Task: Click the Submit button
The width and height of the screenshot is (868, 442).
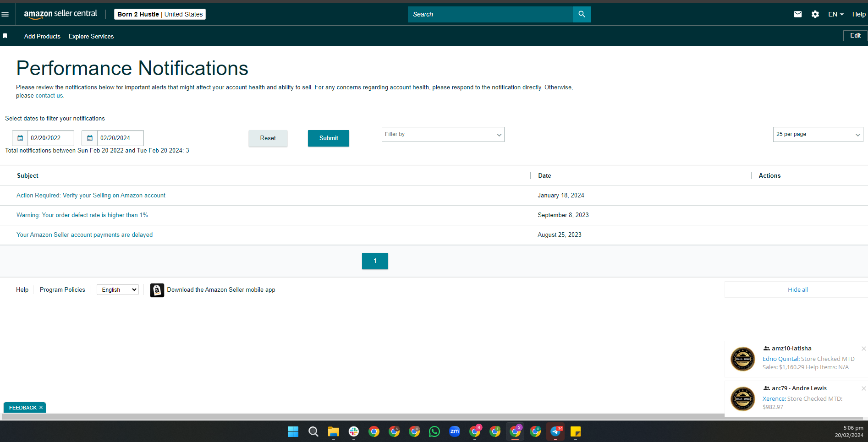Action: [329, 138]
